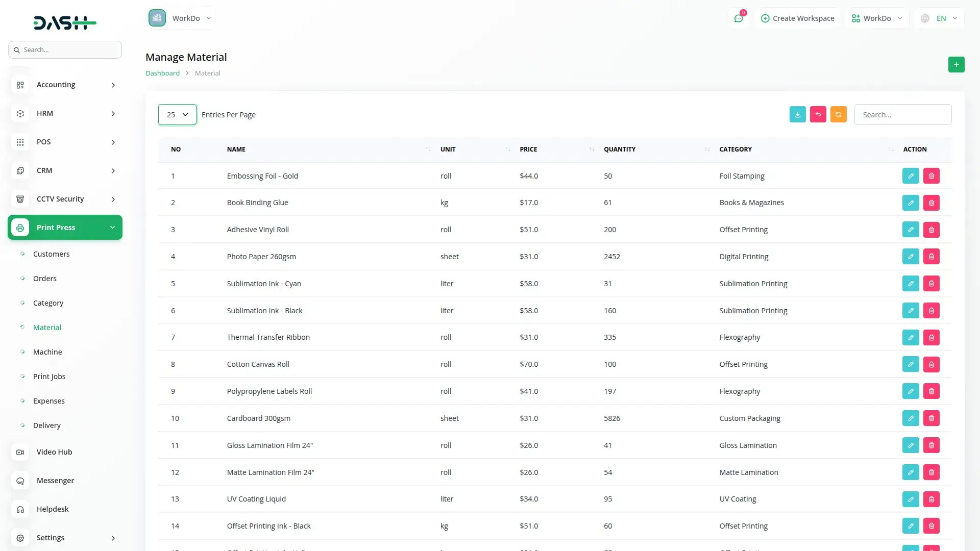Viewport: 980px width, 551px height.
Task: Edit the Cardboard 300gsm entry
Action: [x=910, y=418]
